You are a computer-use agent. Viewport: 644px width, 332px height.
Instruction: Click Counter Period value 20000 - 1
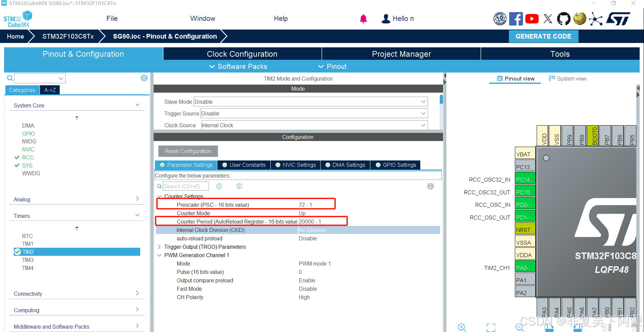[310, 222]
